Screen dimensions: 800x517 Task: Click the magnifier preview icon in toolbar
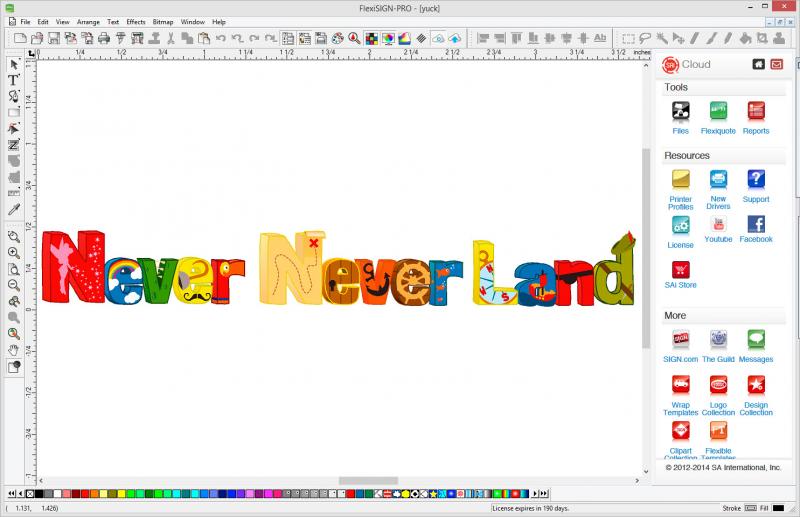[354, 38]
